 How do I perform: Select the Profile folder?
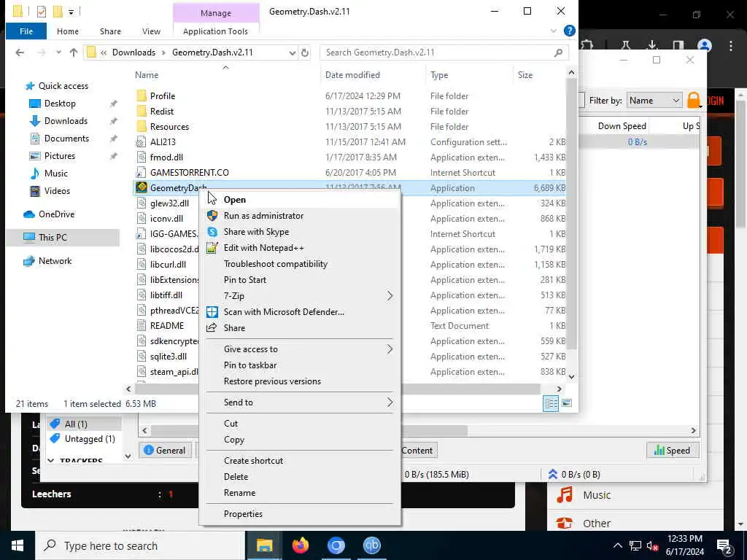click(x=163, y=96)
